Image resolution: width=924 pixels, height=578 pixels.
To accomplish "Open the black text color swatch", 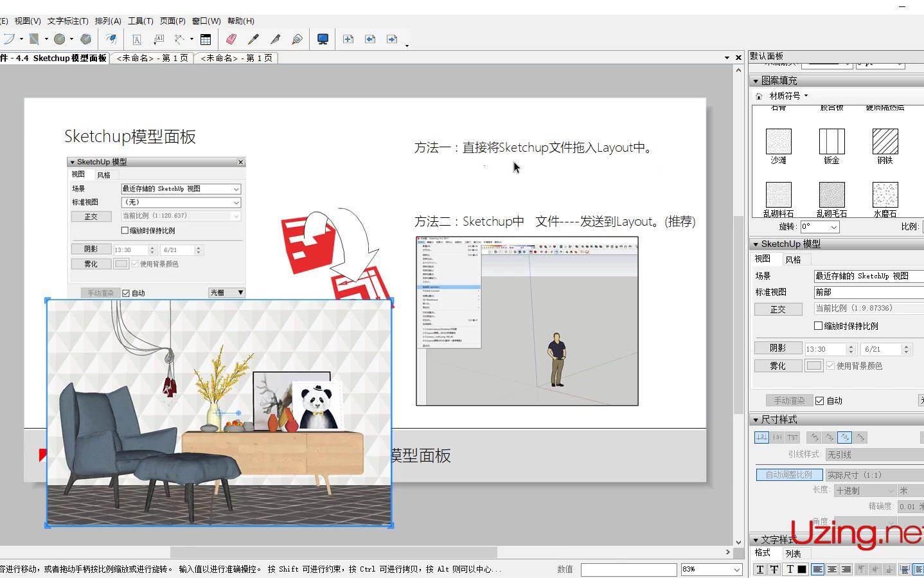I will pyautogui.click(x=802, y=569).
